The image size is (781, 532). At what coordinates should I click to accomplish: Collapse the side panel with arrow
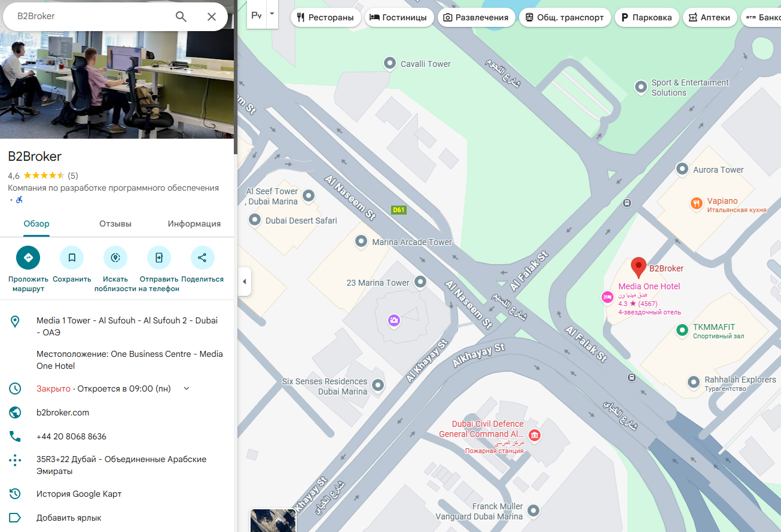(x=244, y=282)
